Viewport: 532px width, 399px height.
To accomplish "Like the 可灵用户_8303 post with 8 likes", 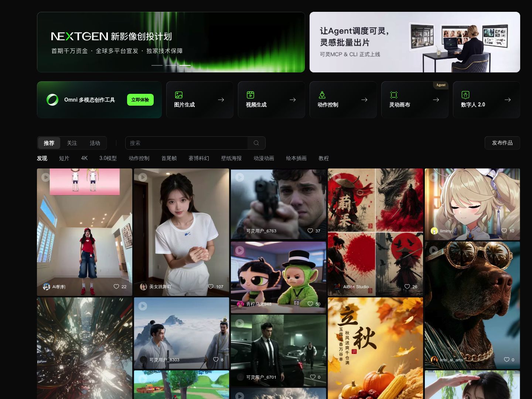I will (216, 360).
